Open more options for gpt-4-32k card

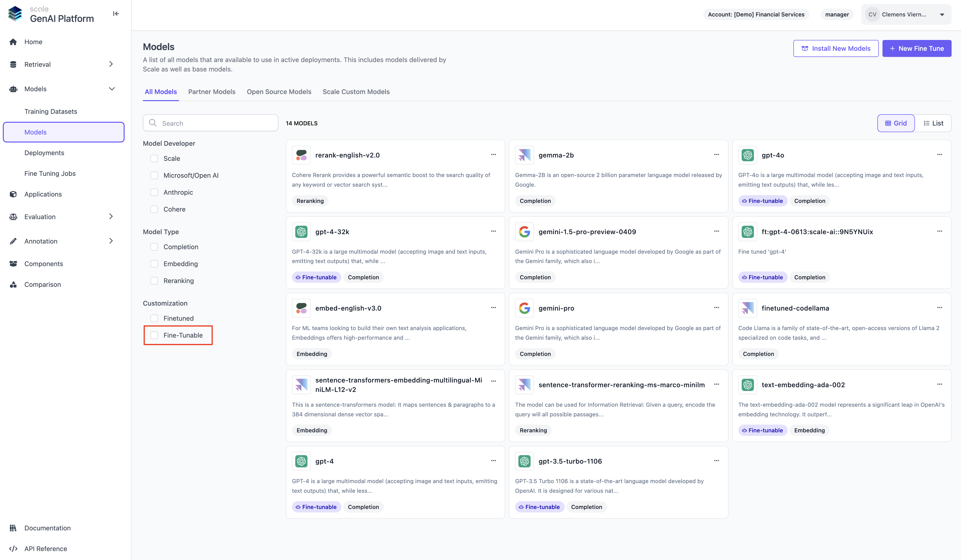pos(493,231)
